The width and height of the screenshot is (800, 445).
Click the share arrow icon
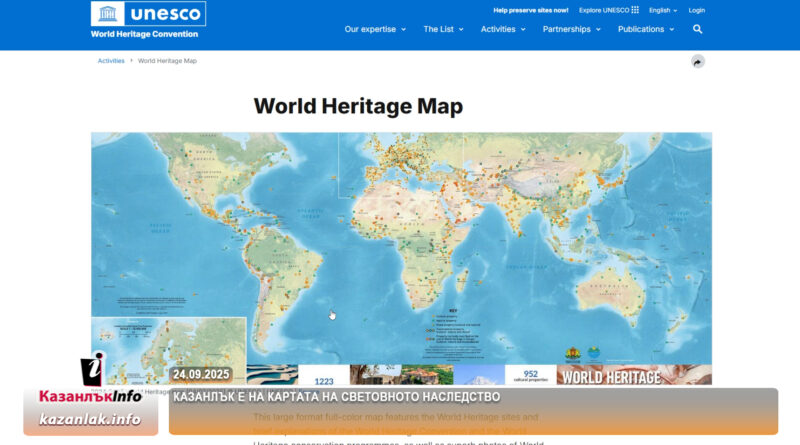click(698, 61)
